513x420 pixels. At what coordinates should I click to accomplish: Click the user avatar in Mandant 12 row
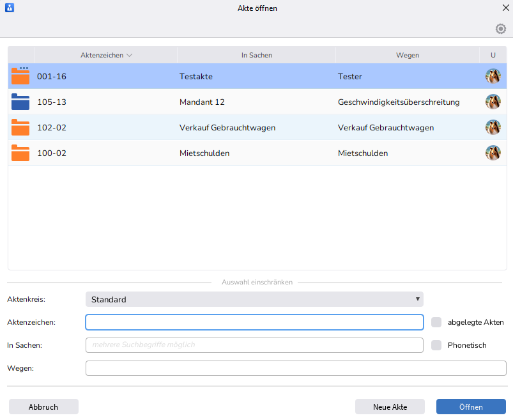click(x=493, y=102)
